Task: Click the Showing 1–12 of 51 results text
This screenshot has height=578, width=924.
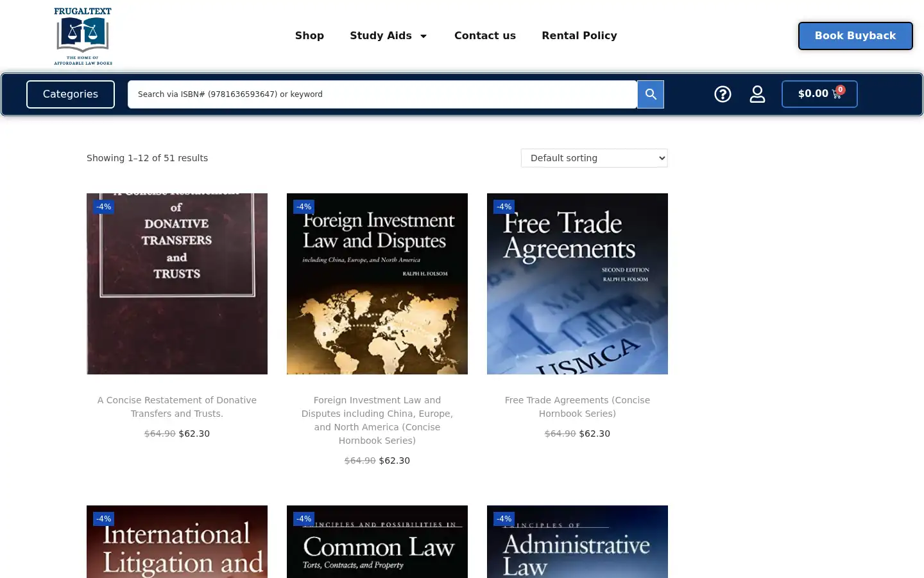Action: coord(148,158)
